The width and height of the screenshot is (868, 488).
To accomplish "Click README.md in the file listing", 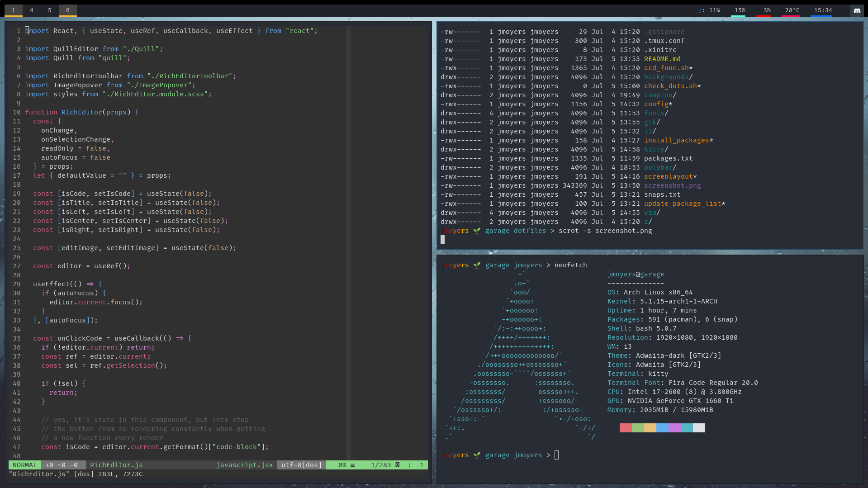I will tap(662, 59).
